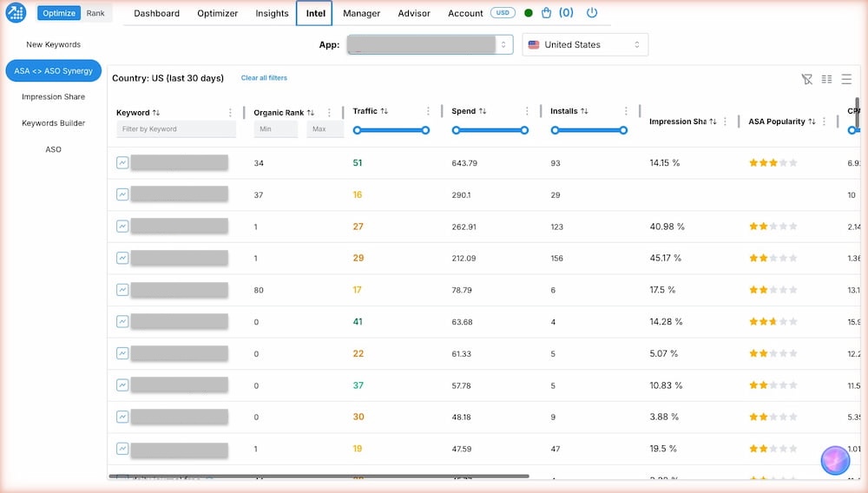Viewport: 868px width, 493px height.
Task: Go to the Optimizer tab
Action: pyautogui.click(x=217, y=13)
